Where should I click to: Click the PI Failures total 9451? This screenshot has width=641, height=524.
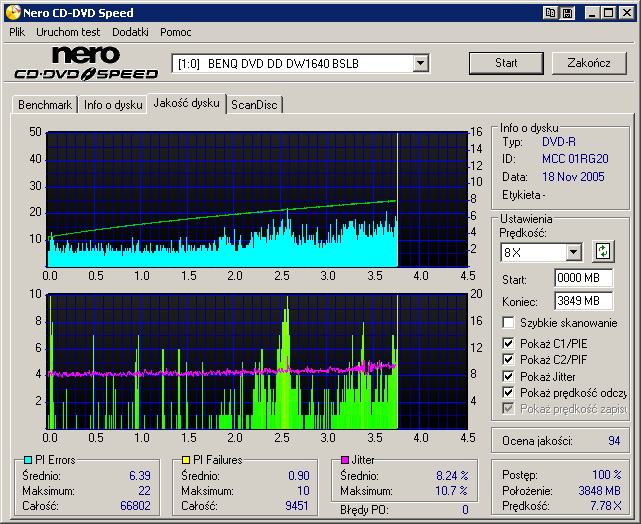point(297,506)
